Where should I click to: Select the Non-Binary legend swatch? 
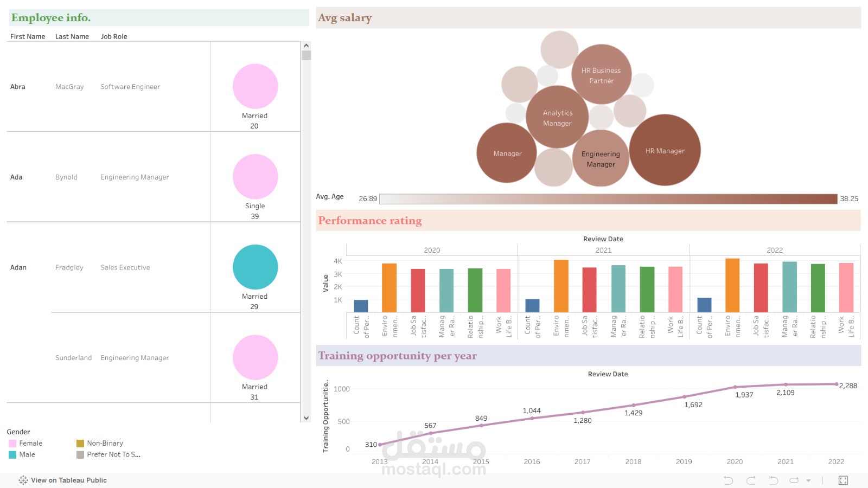[80, 443]
